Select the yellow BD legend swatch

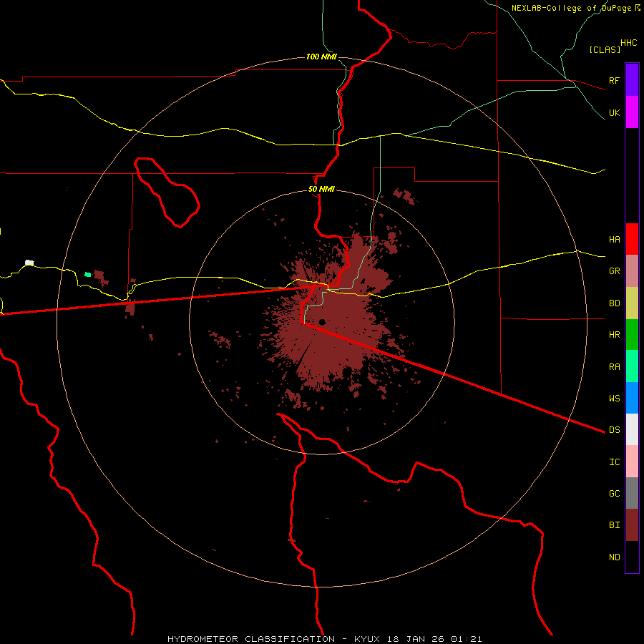[632, 303]
